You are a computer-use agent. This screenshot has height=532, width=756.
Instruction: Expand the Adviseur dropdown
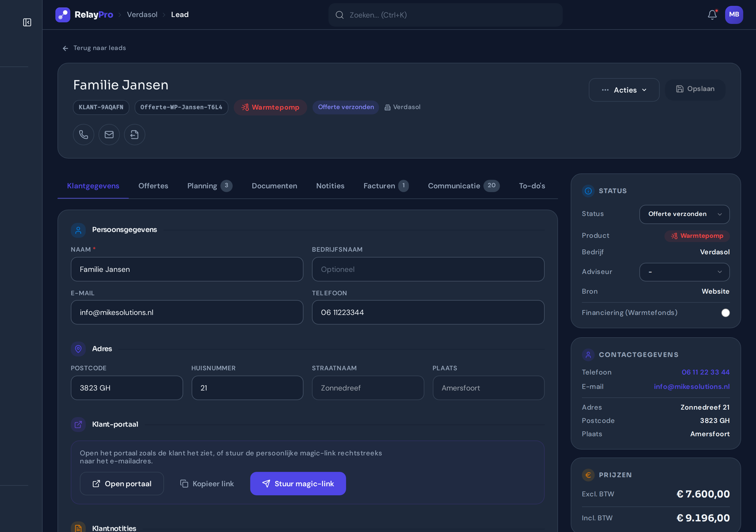tap(684, 272)
